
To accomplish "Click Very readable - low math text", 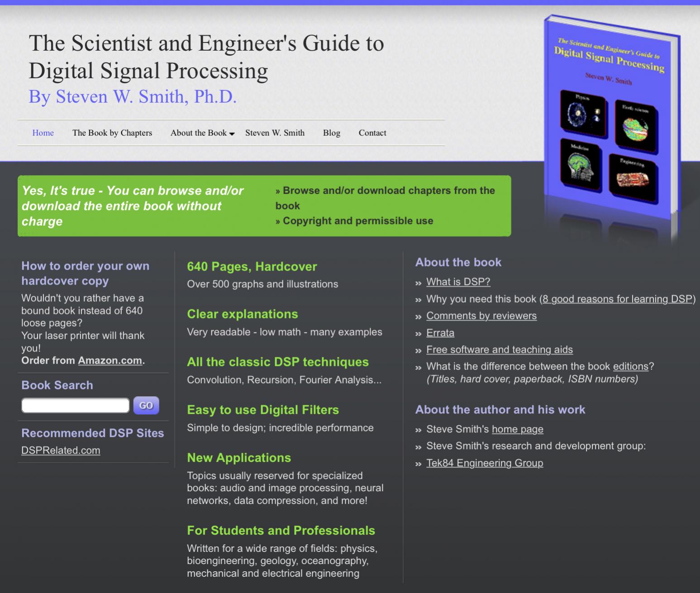I will [x=285, y=332].
